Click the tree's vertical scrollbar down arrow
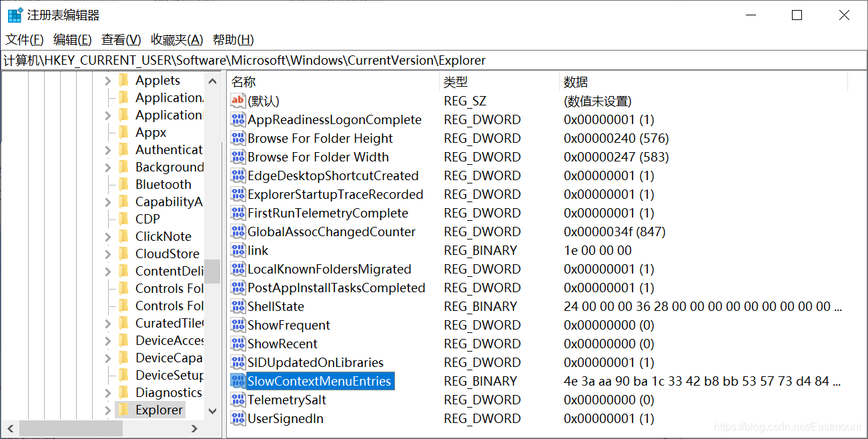 coord(212,411)
